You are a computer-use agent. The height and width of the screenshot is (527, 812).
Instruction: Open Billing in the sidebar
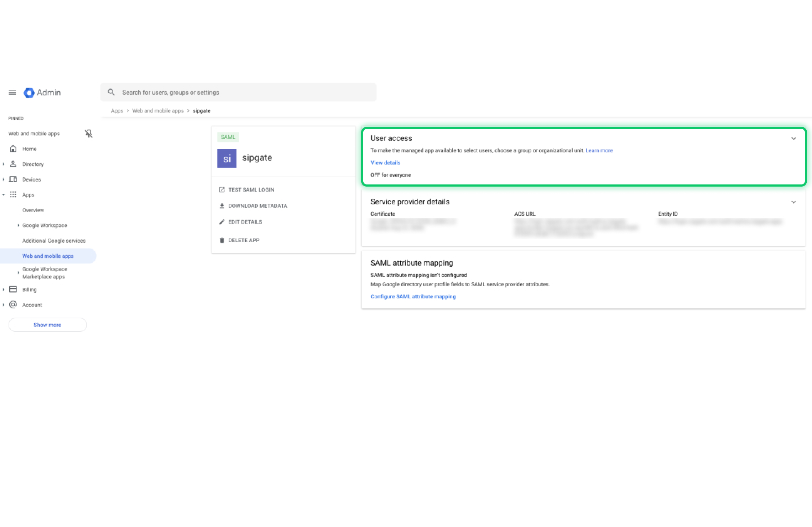(x=29, y=289)
